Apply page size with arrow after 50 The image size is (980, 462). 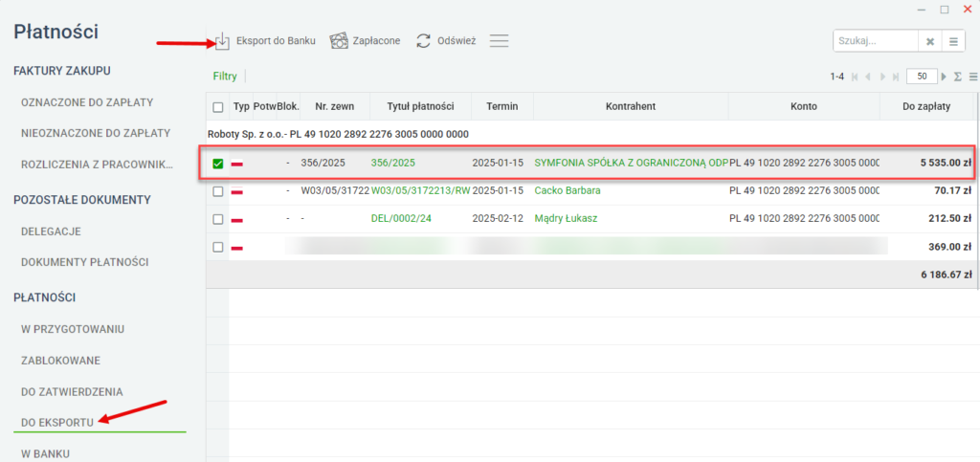point(945,77)
